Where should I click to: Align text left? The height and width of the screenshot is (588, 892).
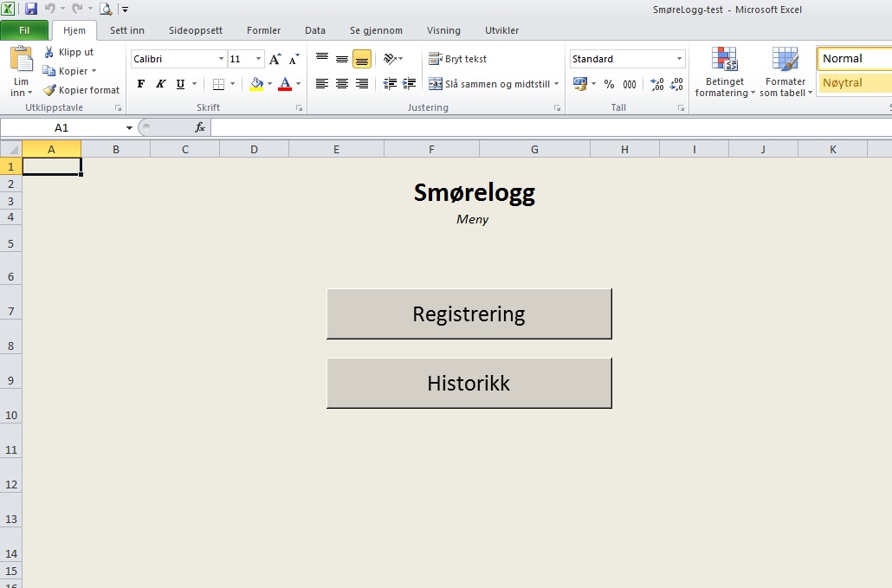[322, 84]
